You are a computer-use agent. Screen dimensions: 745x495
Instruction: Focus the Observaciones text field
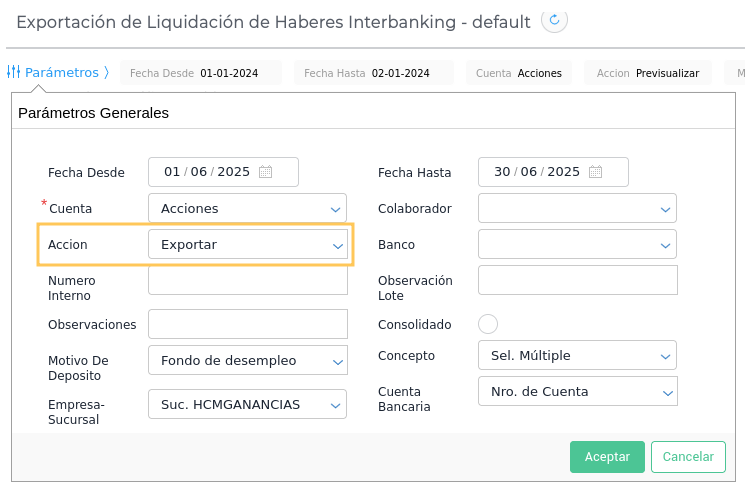point(247,324)
